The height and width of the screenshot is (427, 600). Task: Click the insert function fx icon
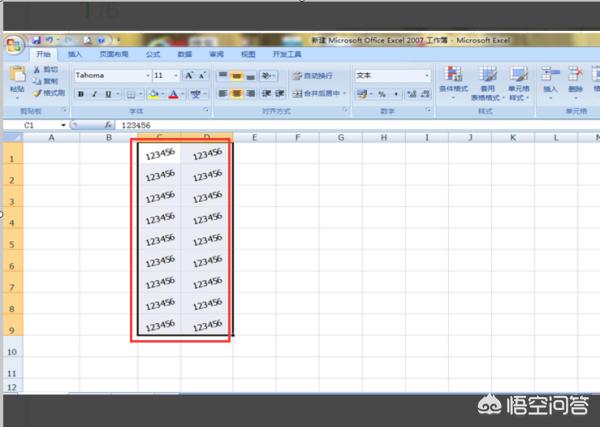pyautogui.click(x=108, y=125)
